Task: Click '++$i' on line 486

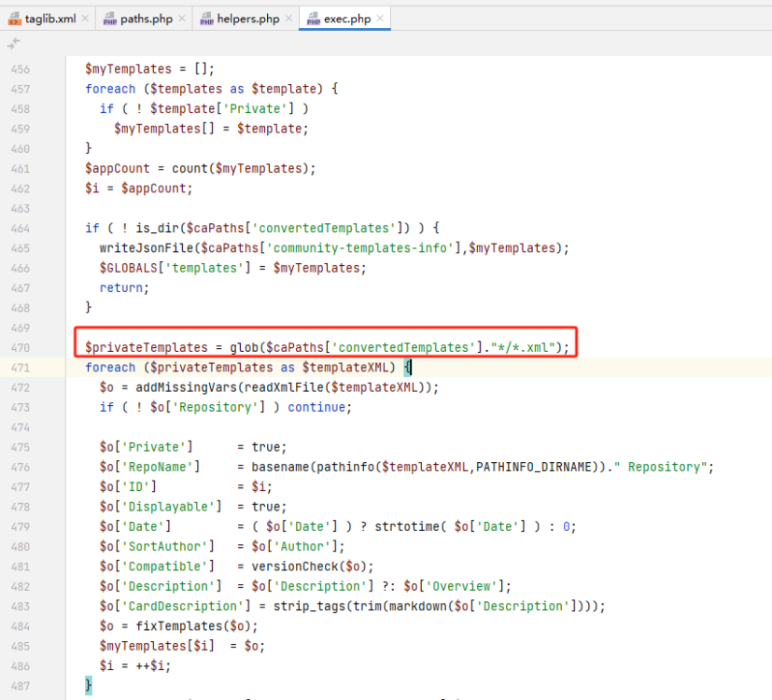Action: (x=149, y=666)
